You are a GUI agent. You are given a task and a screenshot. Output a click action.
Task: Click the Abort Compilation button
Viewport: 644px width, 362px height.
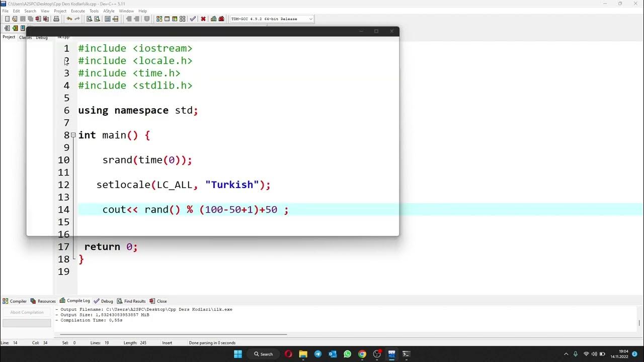[x=27, y=312]
